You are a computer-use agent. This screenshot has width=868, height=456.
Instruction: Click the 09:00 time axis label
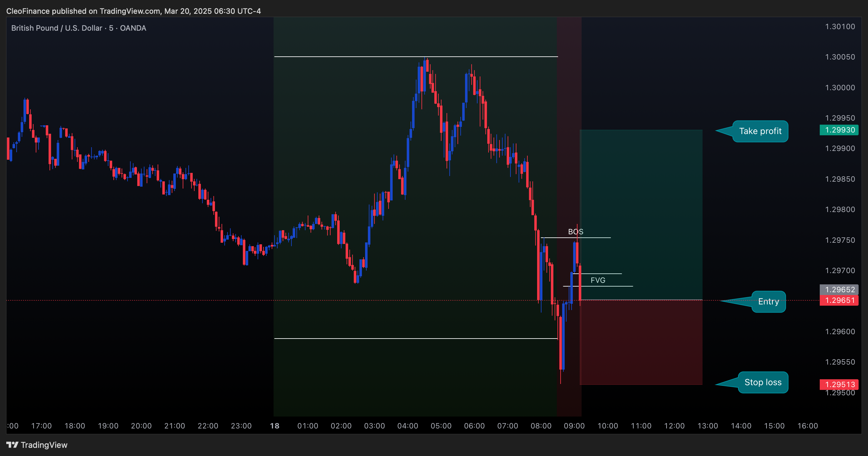(x=574, y=426)
